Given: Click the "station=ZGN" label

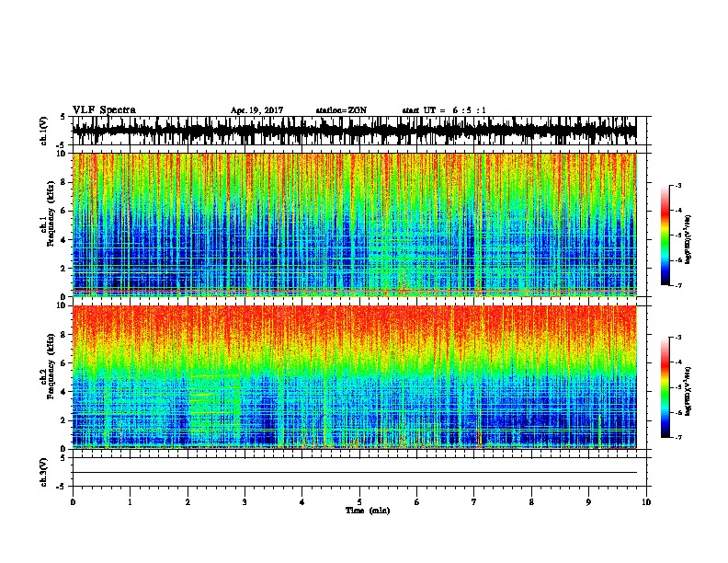Looking at the screenshot, I should 341,110.
